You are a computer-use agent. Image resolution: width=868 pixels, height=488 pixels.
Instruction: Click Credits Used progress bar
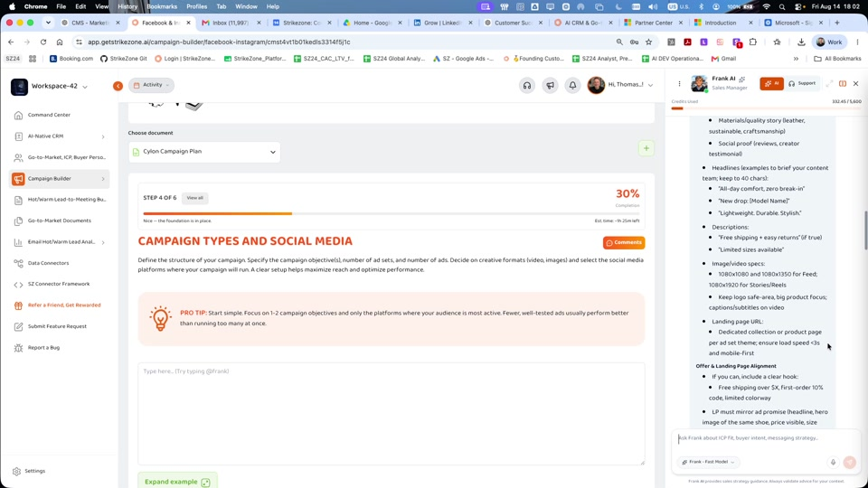coord(766,108)
